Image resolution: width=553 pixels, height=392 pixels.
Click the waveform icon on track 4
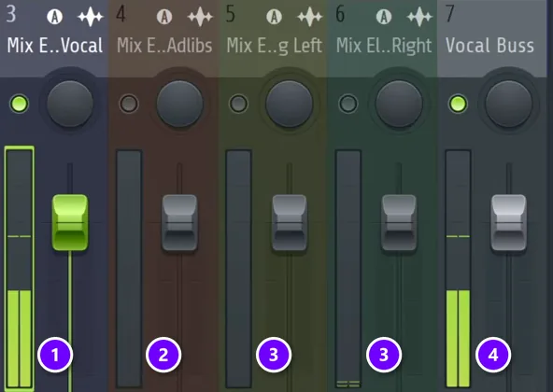point(200,17)
